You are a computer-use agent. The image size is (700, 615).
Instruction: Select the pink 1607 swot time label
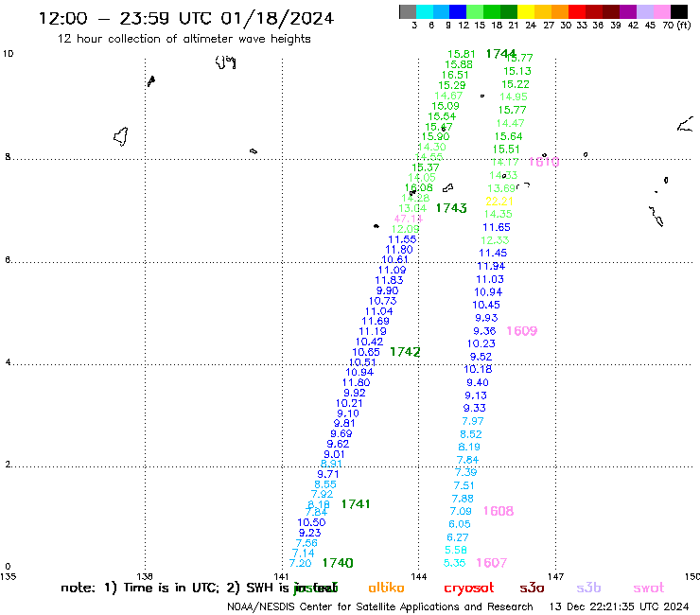[492, 563]
